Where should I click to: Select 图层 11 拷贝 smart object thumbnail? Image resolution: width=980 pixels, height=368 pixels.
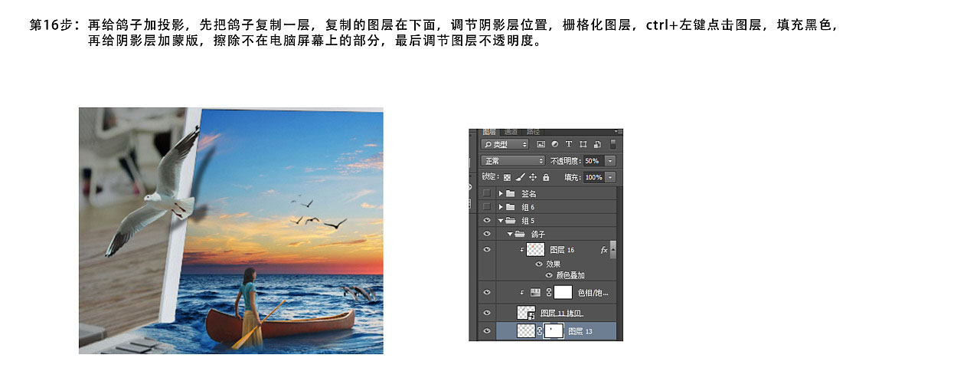526,312
